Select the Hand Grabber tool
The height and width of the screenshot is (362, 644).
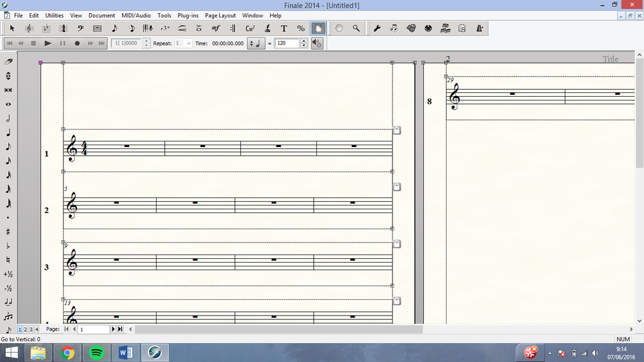339,28
